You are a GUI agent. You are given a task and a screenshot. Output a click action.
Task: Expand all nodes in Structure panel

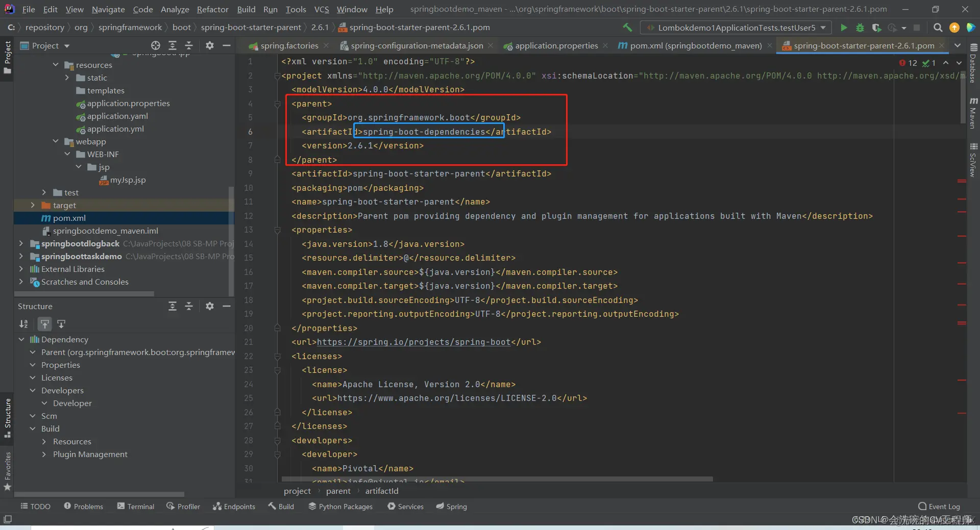point(173,306)
